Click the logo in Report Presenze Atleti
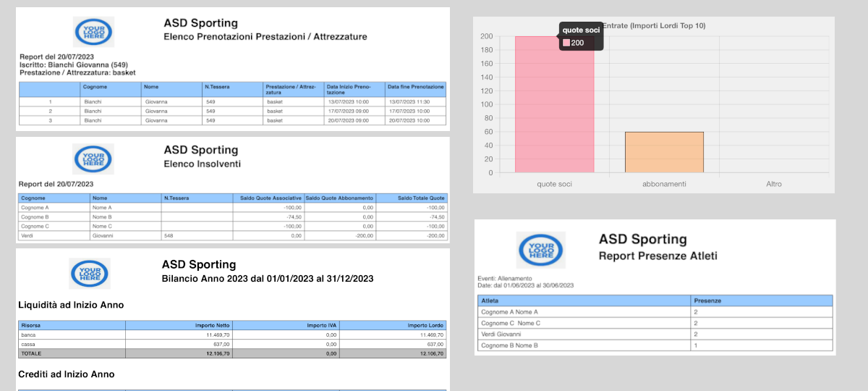868x391 pixels. pos(542,251)
